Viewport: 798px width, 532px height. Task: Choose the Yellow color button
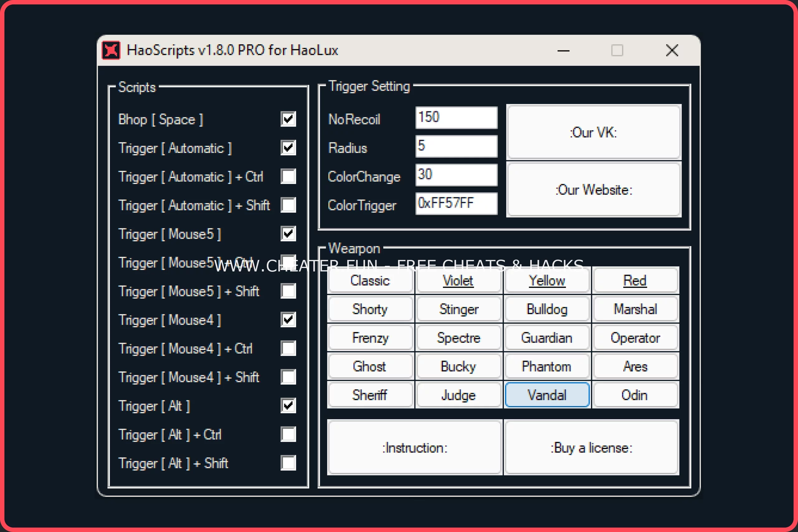[x=547, y=280]
